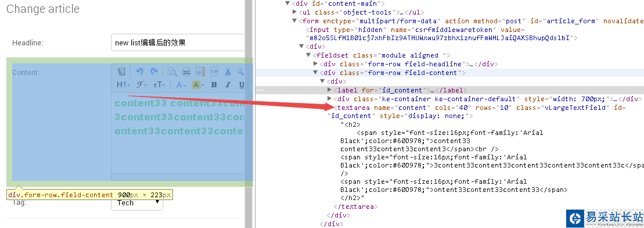Viewport: 644px width, 228px height.
Task: Select the textarea name content element line
Action: point(480,108)
